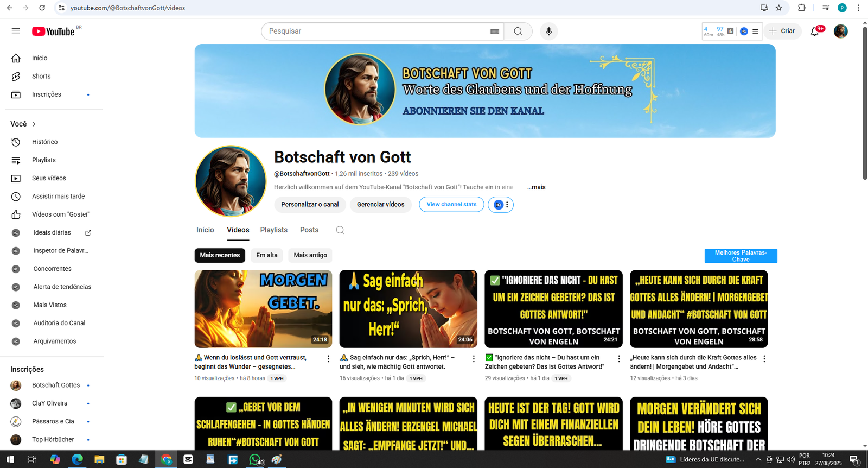Click Melhores Palavras-Chave button
Screen dimensions: 868x468
pos(741,256)
